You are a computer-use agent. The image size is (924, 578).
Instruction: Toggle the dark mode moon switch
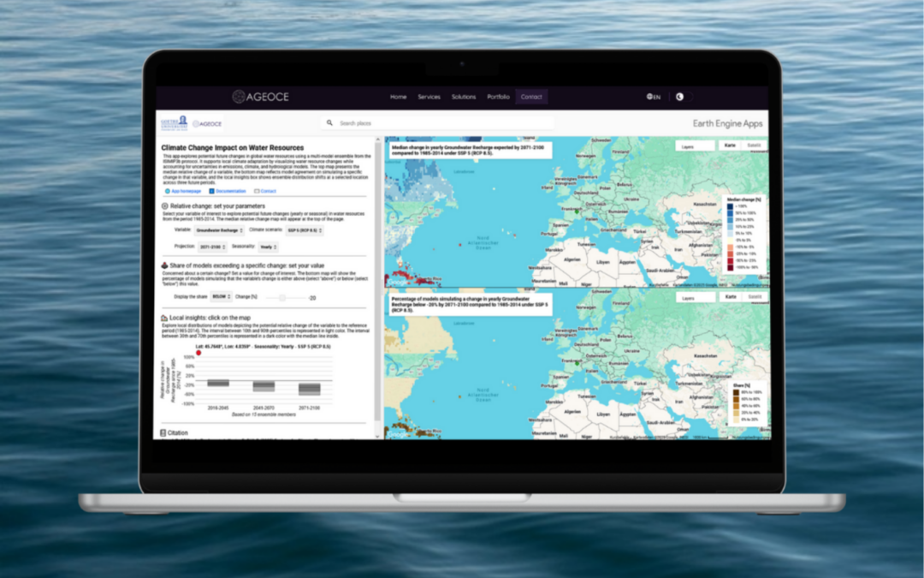tap(684, 97)
